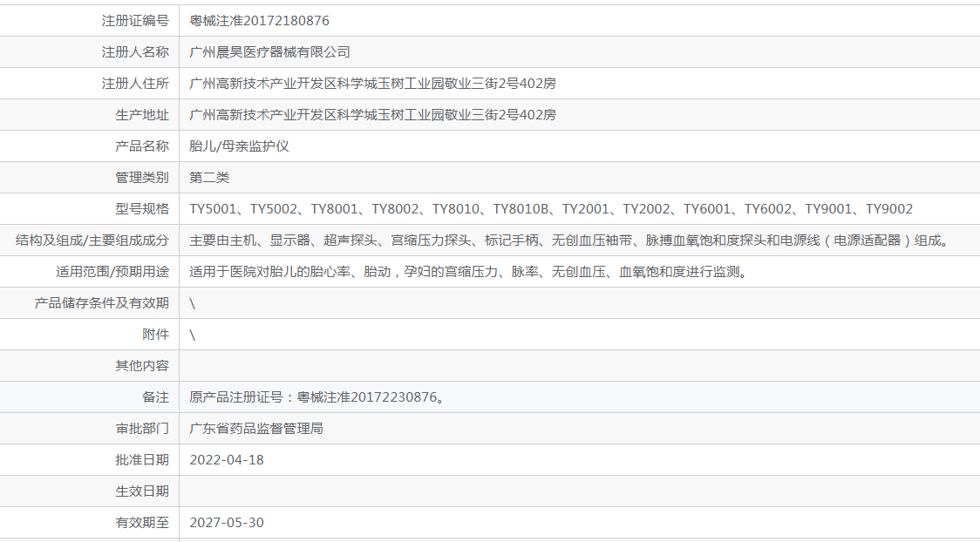Click the 附件 label
The width and height of the screenshot is (980, 542).
click(155, 334)
